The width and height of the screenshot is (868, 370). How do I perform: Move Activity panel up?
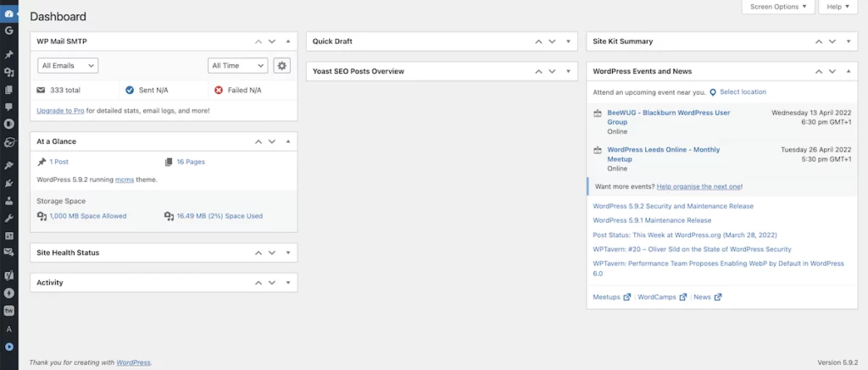click(x=258, y=283)
